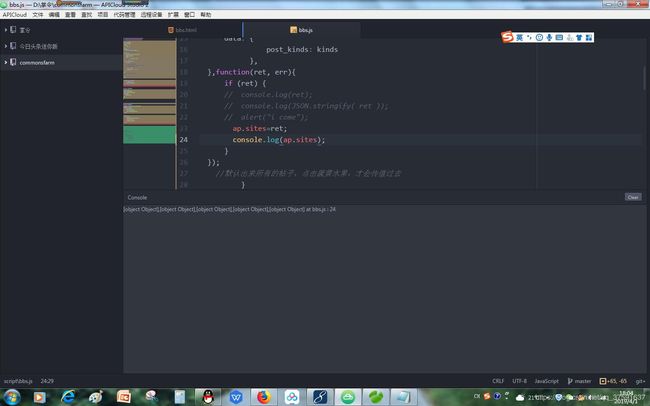Click the object Object console log line
Viewport: 650px width, 406px height.
click(x=230, y=209)
